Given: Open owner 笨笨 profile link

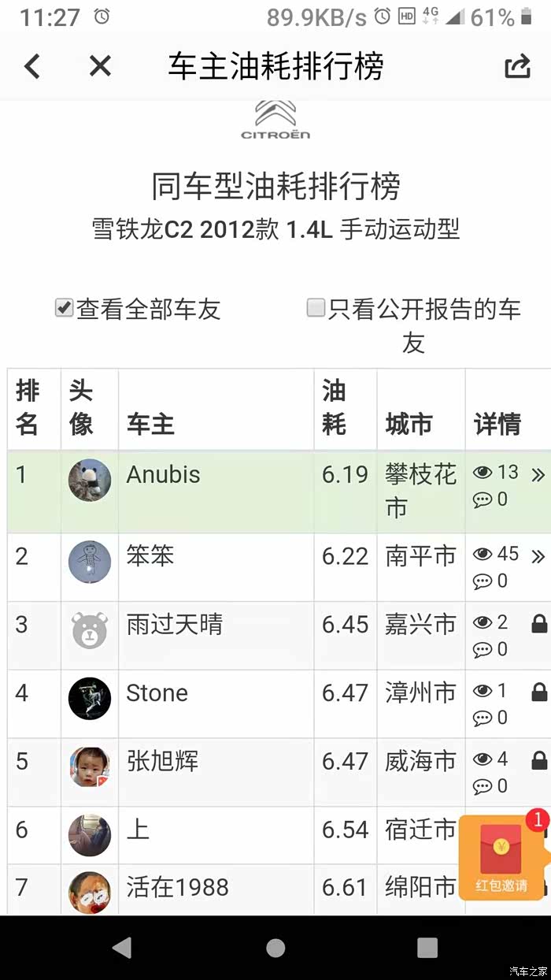Looking at the screenshot, I should [x=150, y=556].
